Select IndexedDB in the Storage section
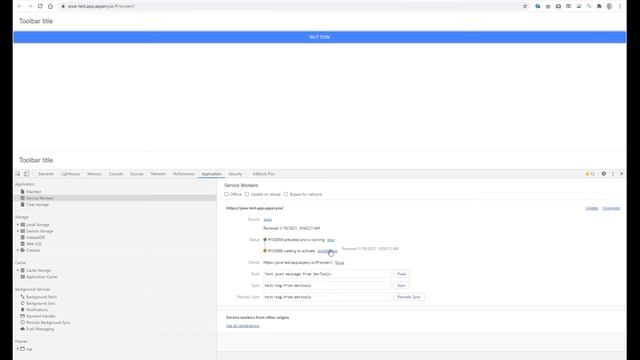The image size is (640, 360). click(35, 238)
